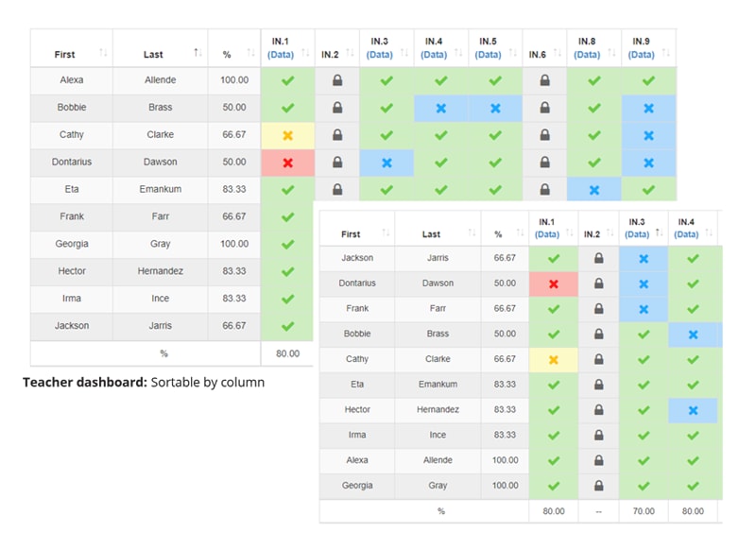
Task: Click the lock icon for Alexa under IN.6
Action: tap(544, 81)
